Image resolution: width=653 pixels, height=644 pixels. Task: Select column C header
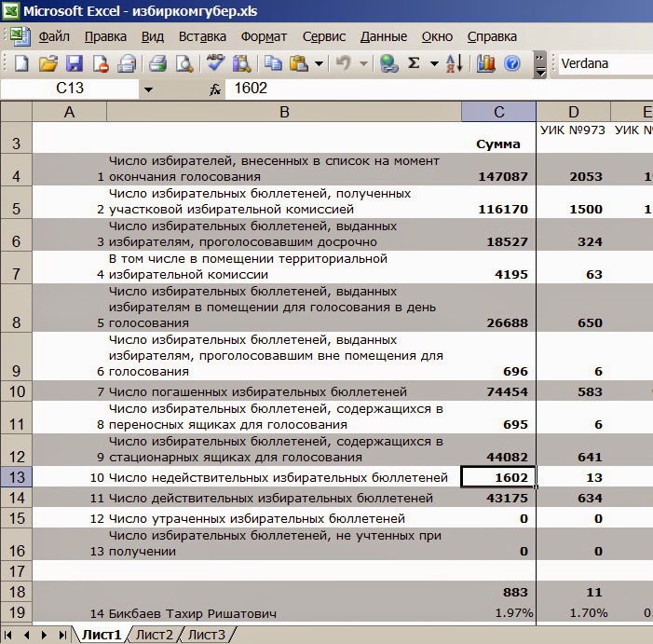(499, 112)
